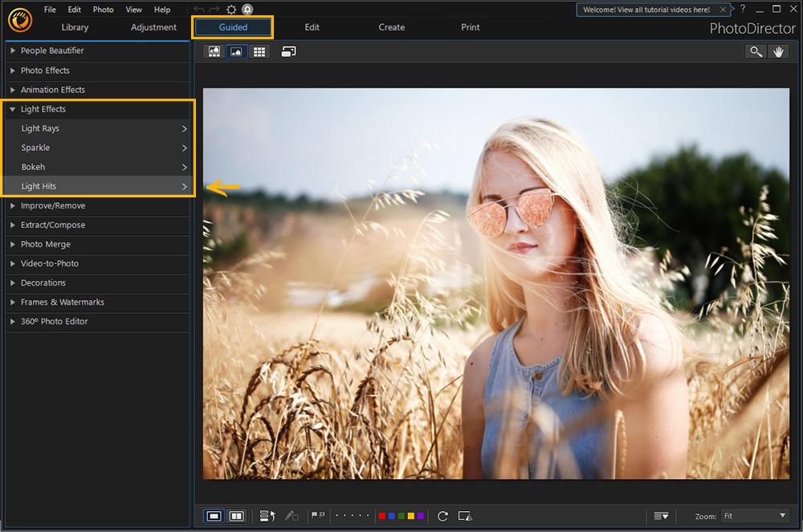Enable side-by-side compare view
This screenshot has width=803, height=532.
click(237, 516)
